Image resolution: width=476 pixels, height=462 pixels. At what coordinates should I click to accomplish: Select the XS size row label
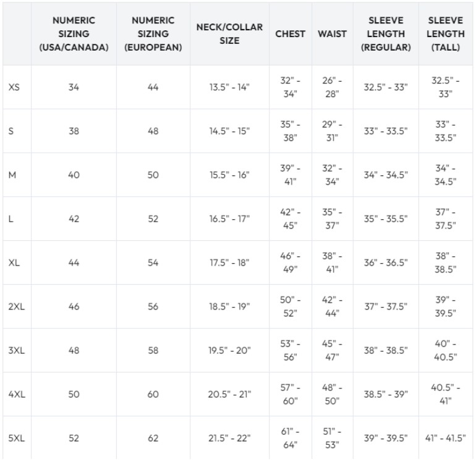[14, 87]
